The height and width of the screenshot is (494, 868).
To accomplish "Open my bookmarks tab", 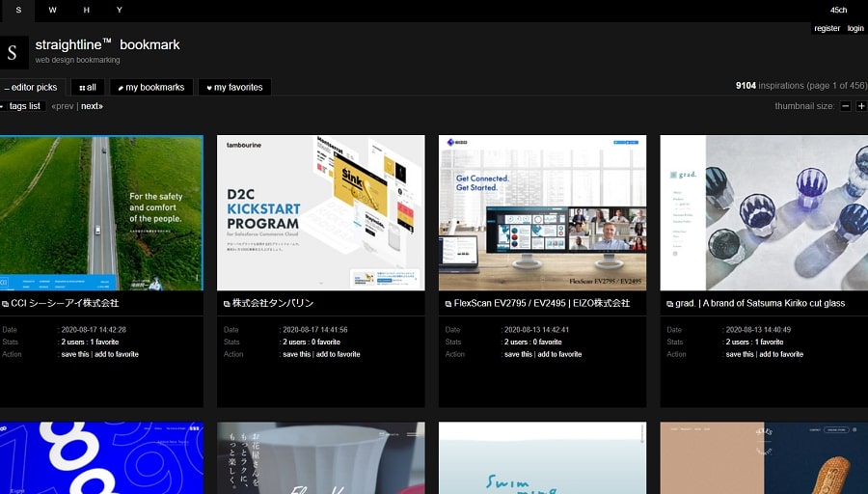I will click(x=151, y=88).
